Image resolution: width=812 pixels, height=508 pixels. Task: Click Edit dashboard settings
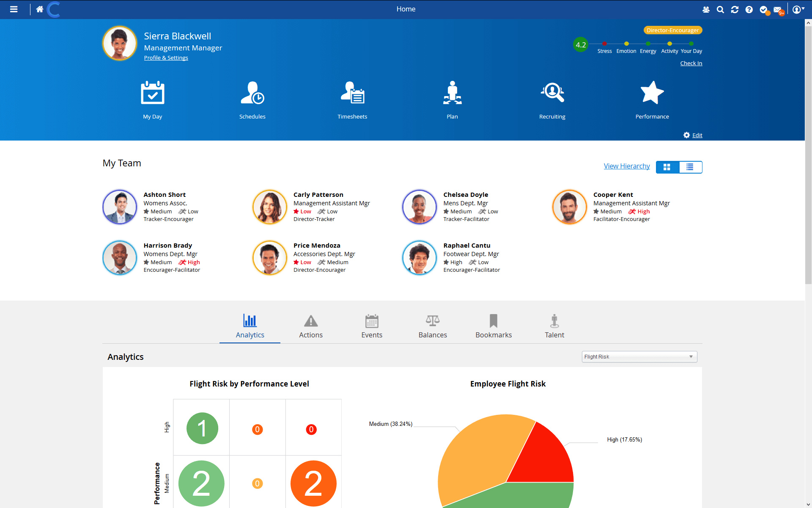coord(693,135)
